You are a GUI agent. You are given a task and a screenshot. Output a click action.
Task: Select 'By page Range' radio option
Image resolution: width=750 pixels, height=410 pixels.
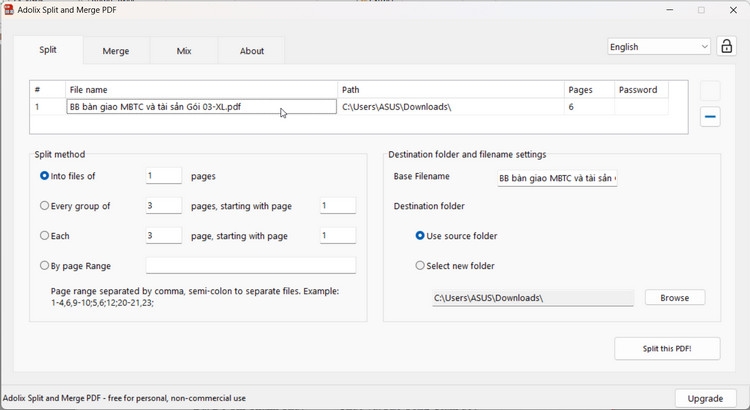point(44,266)
